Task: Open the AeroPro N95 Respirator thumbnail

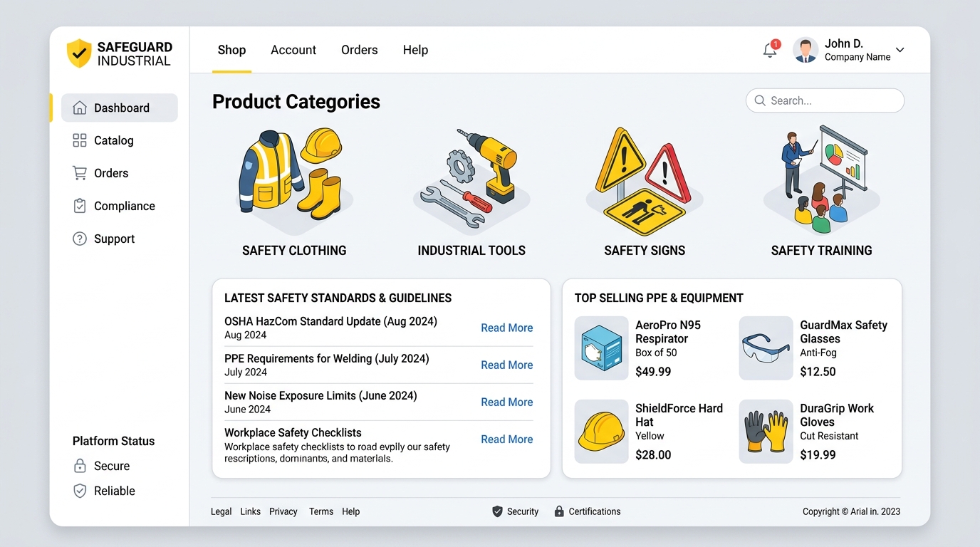Action: (602, 348)
